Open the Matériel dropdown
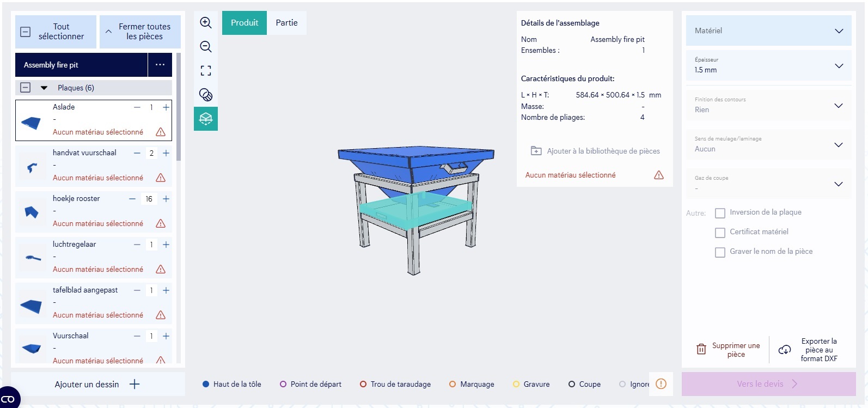Screen dimensions: 868x408 [x=768, y=31]
